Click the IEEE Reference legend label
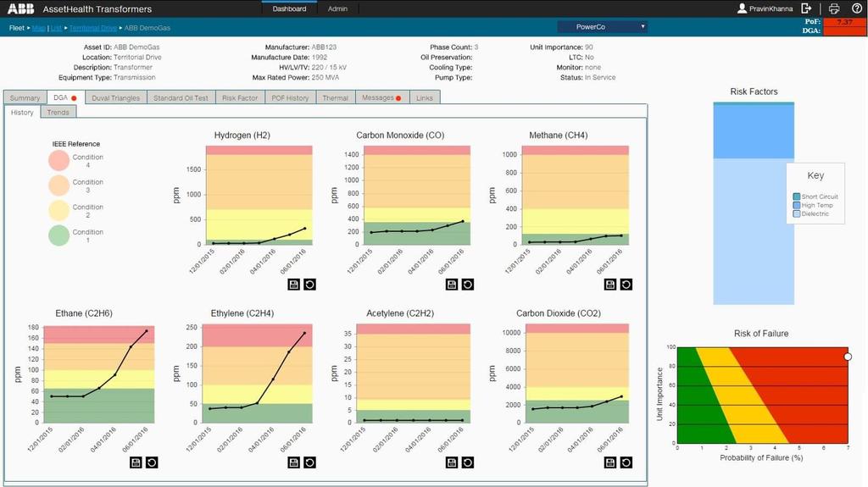Viewport: 868px width, 487px height. [x=75, y=144]
